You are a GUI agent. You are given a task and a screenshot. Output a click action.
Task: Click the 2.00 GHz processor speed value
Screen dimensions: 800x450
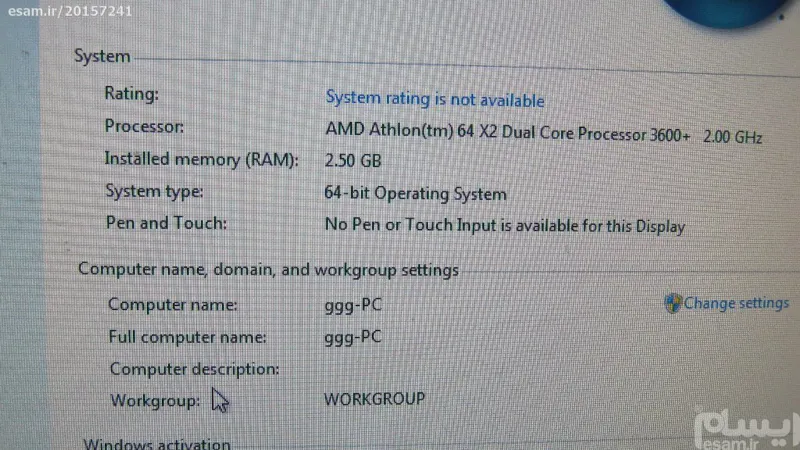pos(732,137)
